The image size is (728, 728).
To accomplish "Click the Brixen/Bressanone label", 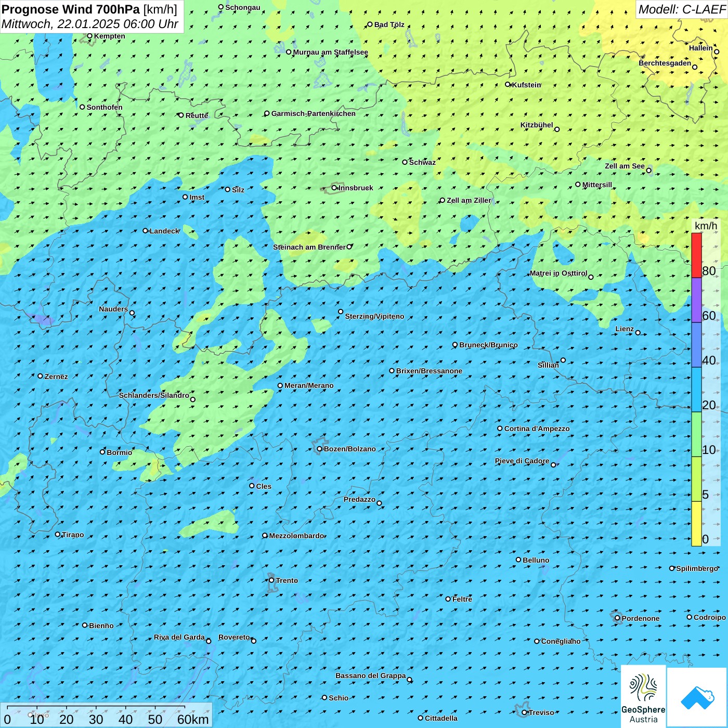I will (x=429, y=371).
